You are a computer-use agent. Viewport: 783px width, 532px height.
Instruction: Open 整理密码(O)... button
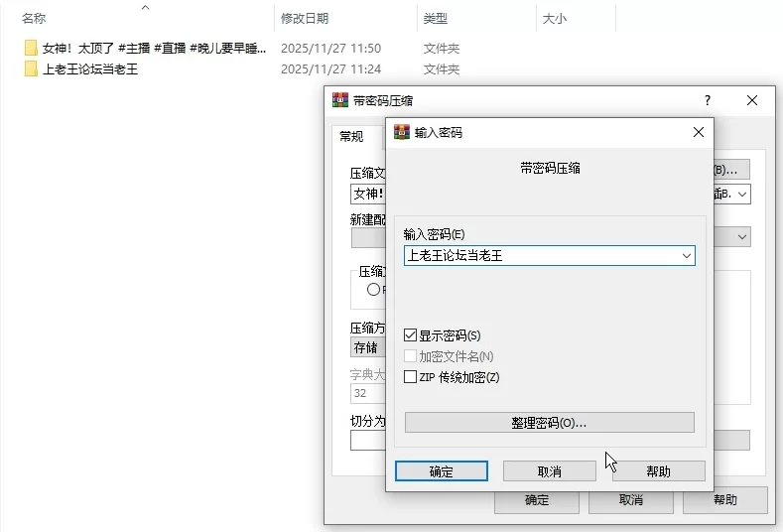click(x=549, y=423)
